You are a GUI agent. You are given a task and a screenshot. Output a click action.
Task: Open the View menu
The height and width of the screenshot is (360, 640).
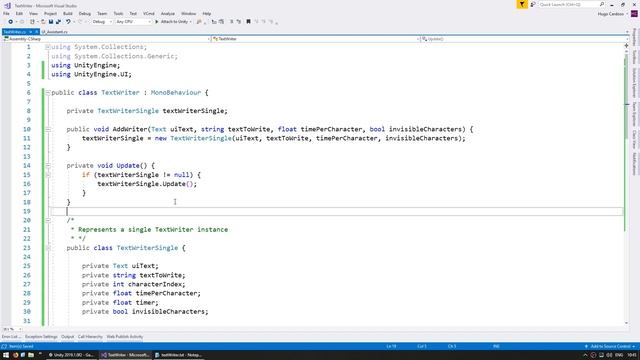pyautogui.click(x=33, y=13)
